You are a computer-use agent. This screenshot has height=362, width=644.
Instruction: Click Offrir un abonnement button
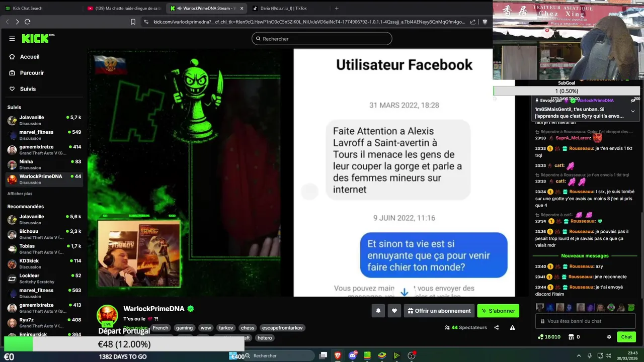click(x=439, y=311)
